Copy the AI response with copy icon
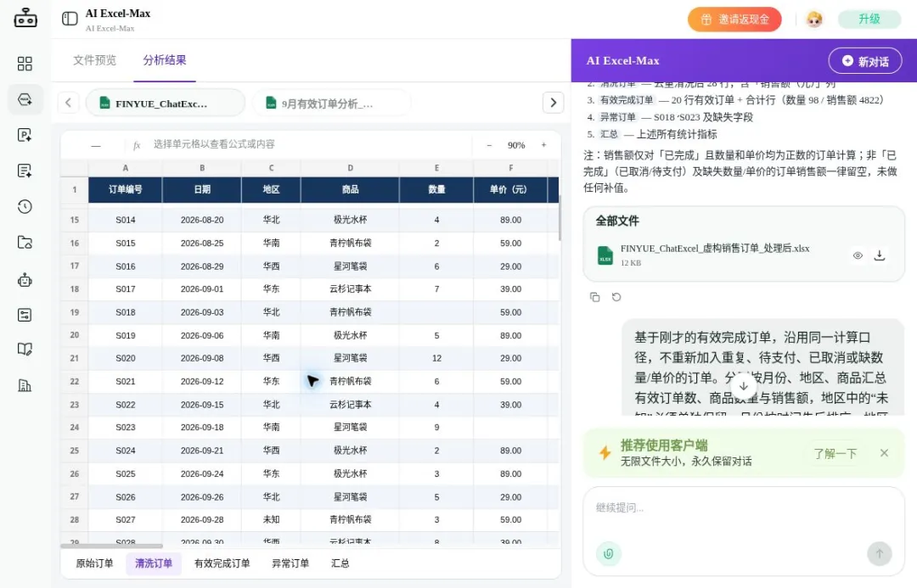 [594, 297]
